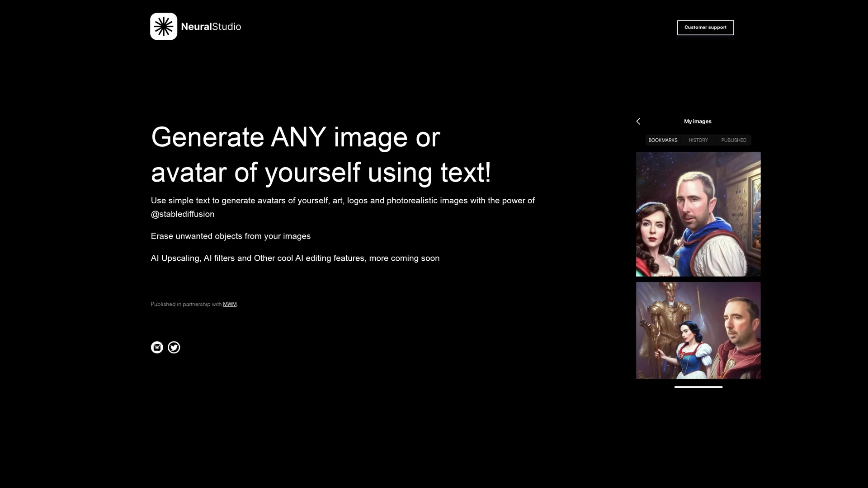
Task: Click the NeuralStudio starburst logo icon
Action: [164, 27]
